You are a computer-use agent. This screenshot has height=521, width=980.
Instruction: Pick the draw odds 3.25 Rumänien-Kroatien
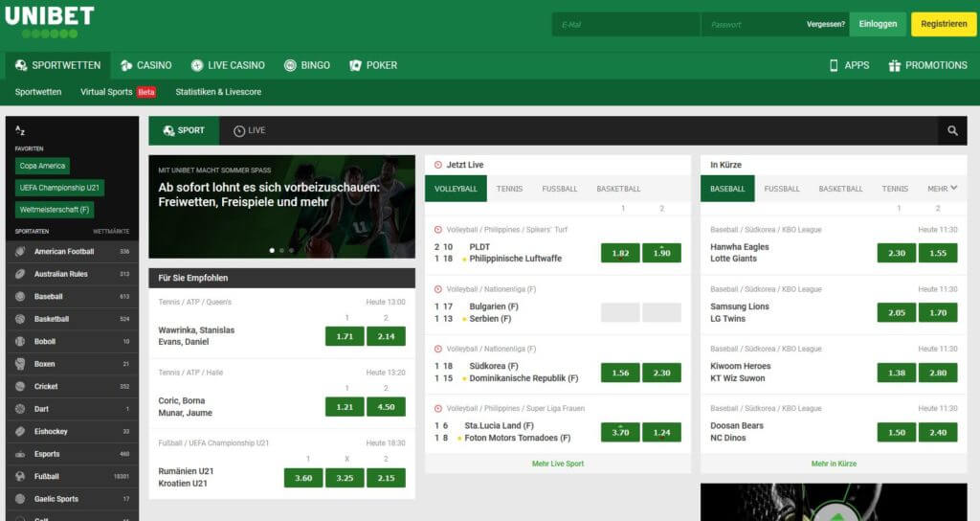[x=345, y=478]
